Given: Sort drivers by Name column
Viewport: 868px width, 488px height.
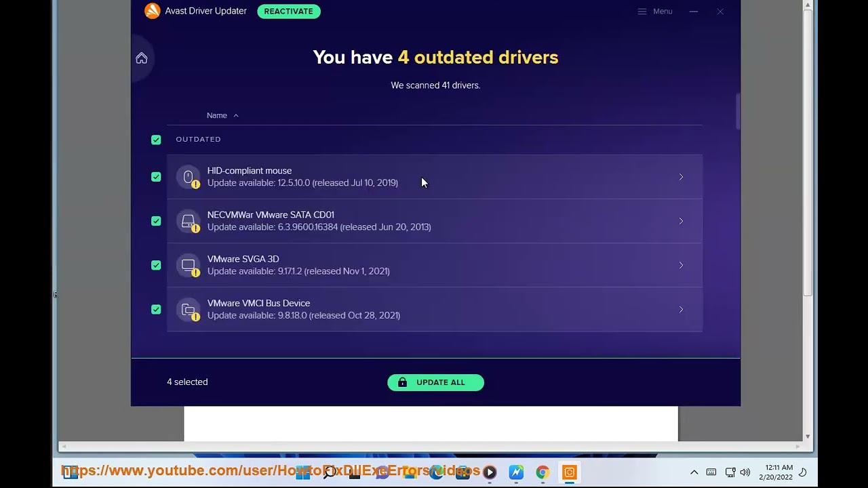Looking at the screenshot, I should tap(222, 115).
